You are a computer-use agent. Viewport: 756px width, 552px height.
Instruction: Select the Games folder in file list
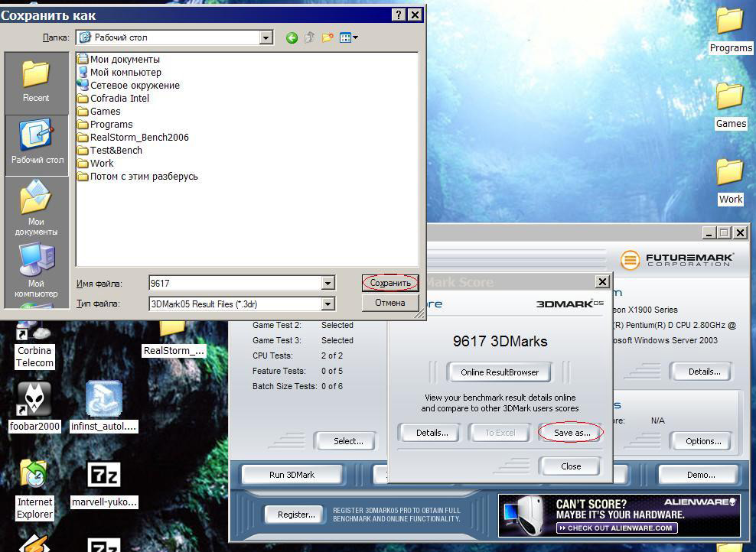click(x=99, y=112)
